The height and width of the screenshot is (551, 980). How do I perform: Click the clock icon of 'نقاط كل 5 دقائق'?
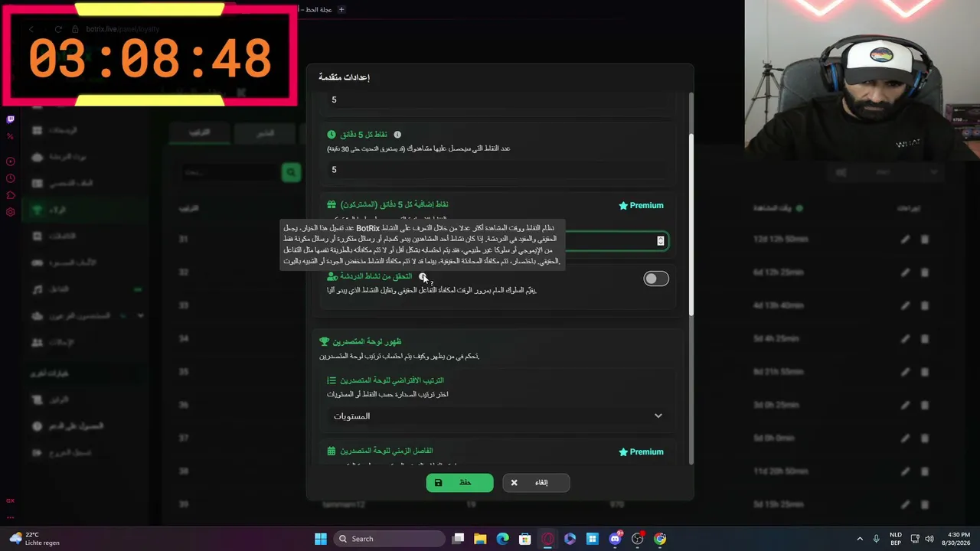point(332,135)
